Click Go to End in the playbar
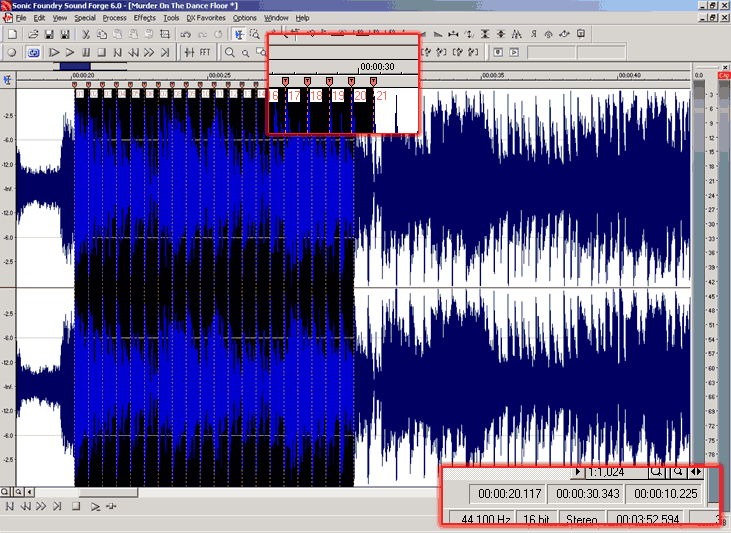The image size is (731, 533). click(x=57, y=506)
